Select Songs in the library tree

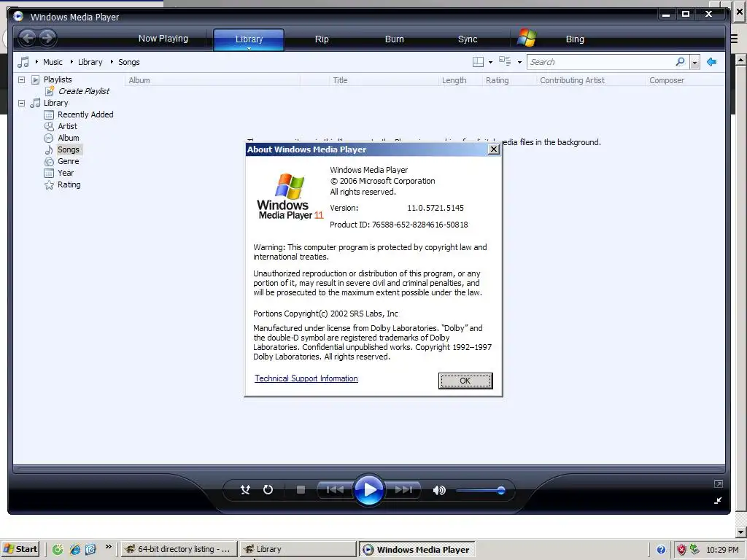click(x=68, y=149)
